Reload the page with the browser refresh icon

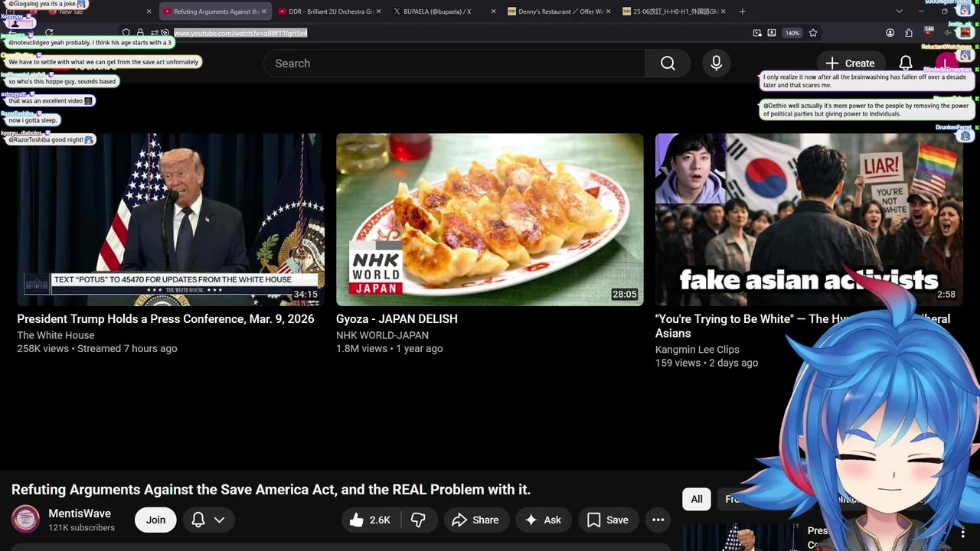49,33
